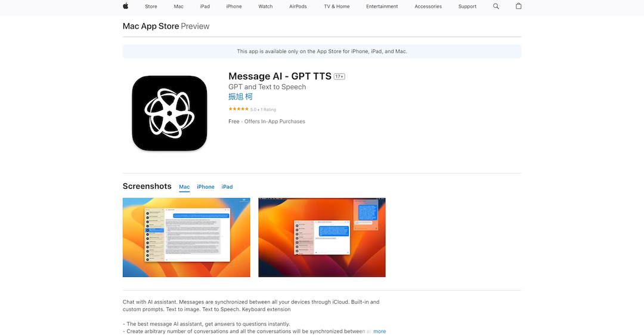644x336 pixels.
Task: Open second Mac screenshot thumbnail
Action: [x=322, y=238]
